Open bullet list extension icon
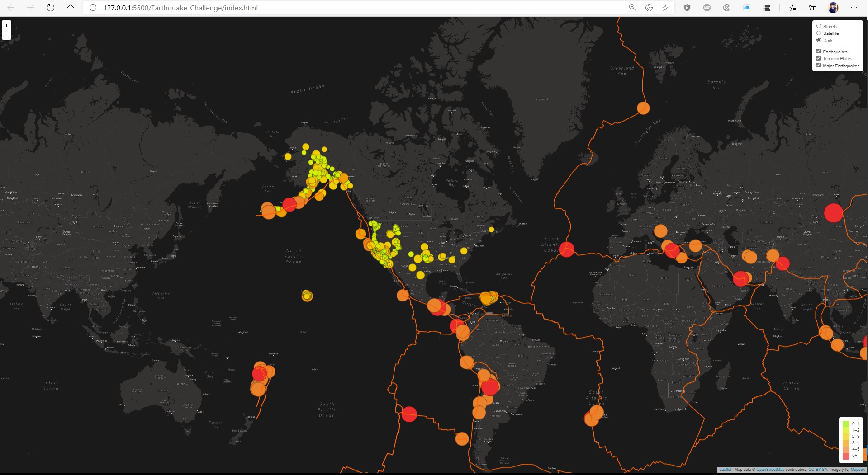 coord(767,8)
